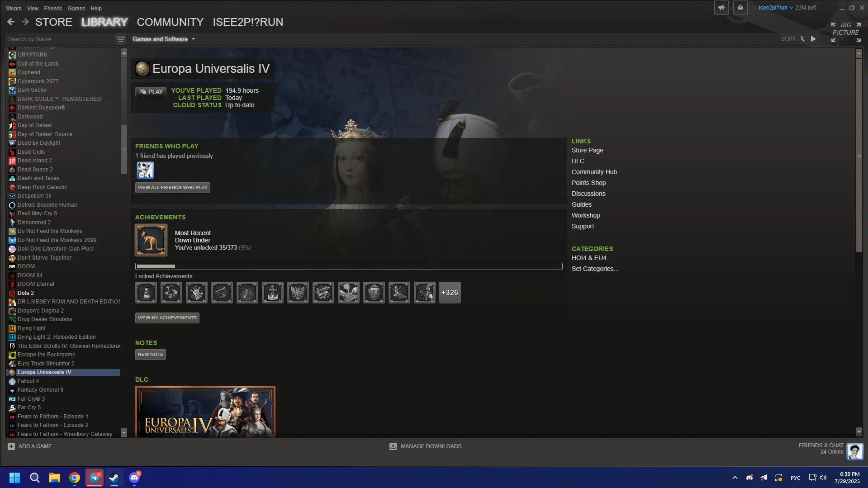The width and height of the screenshot is (868, 488).
Task: Open File Explorer from the taskbar
Action: (x=55, y=478)
